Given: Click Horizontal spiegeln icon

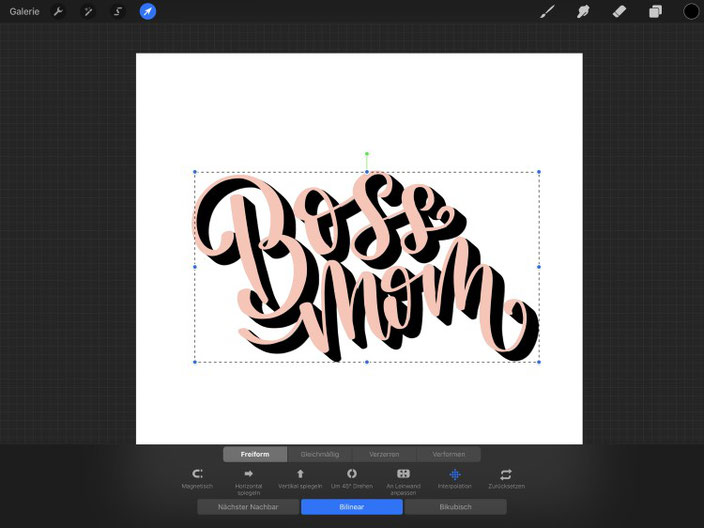Looking at the screenshot, I should (248, 474).
